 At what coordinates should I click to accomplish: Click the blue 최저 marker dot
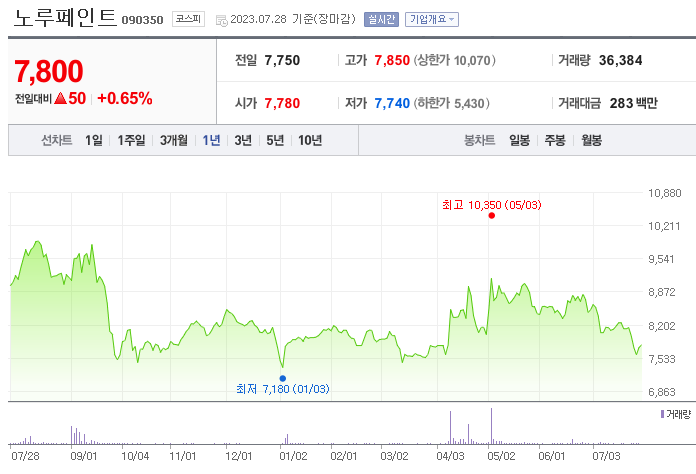(283, 379)
